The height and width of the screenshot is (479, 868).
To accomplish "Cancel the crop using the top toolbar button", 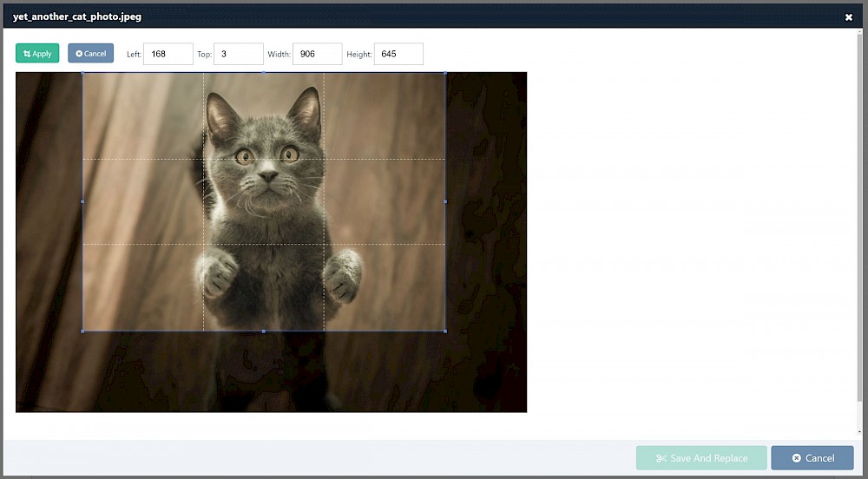I will tap(90, 54).
